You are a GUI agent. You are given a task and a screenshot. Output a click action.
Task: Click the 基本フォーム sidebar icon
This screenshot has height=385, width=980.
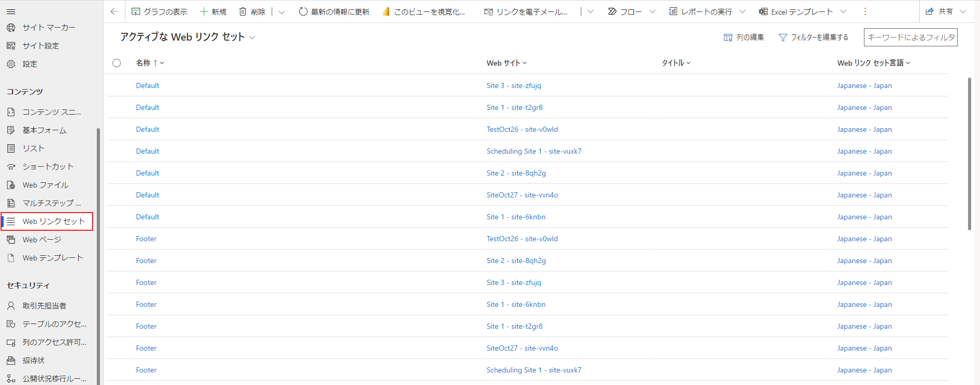coord(11,130)
